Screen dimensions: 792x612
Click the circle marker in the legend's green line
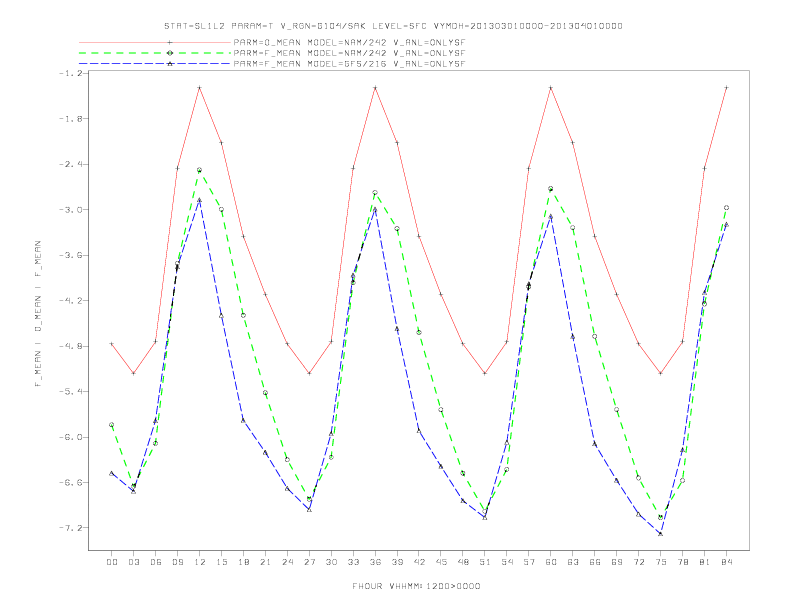point(170,53)
